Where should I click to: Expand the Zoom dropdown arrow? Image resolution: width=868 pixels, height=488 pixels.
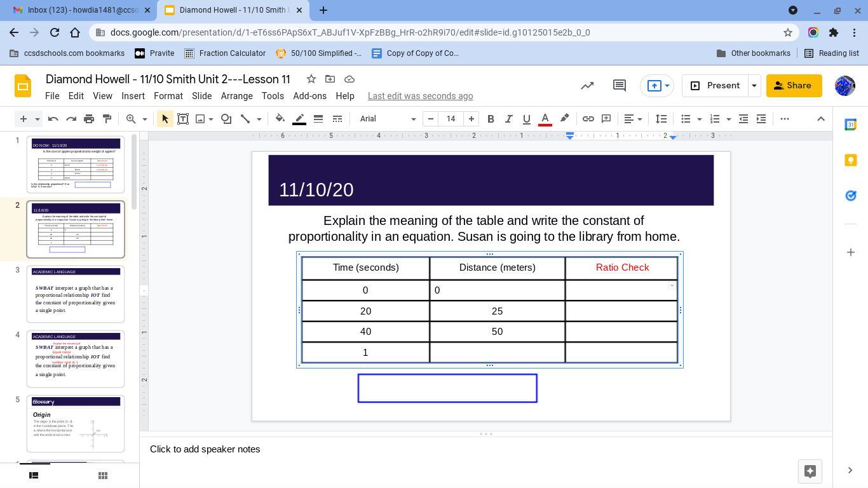coord(144,119)
